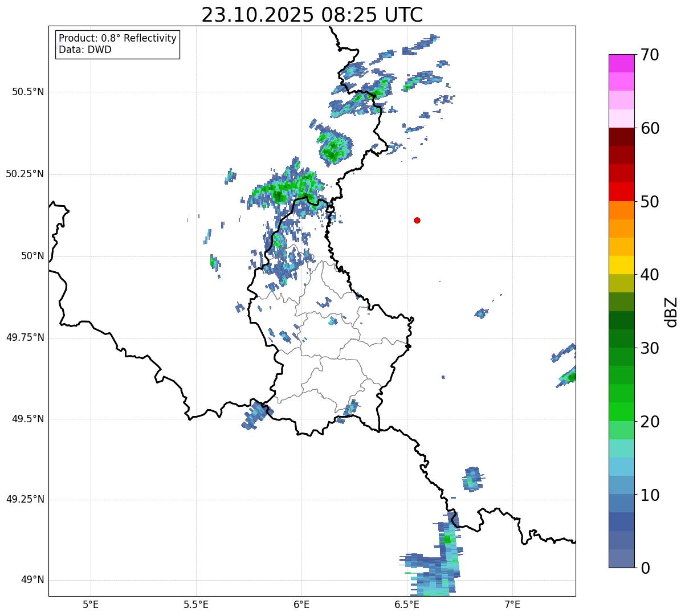Click the title 23.10.2025 08:25 UTC
This screenshot has width=685, height=616.
coord(312,15)
